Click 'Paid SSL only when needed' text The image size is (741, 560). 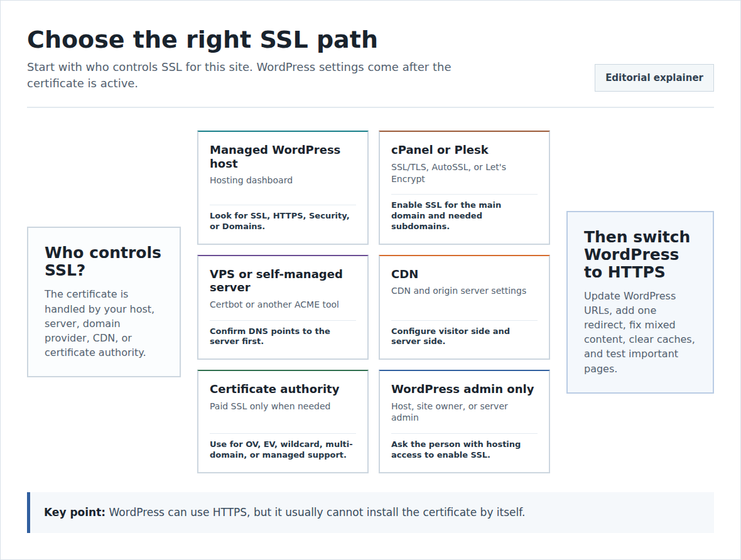[270, 406]
